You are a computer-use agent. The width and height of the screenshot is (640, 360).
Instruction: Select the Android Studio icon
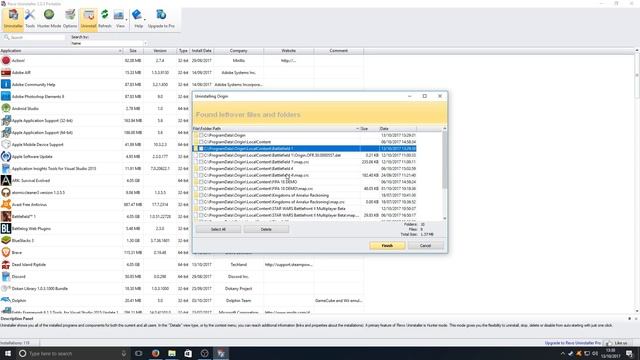pos(6,109)
